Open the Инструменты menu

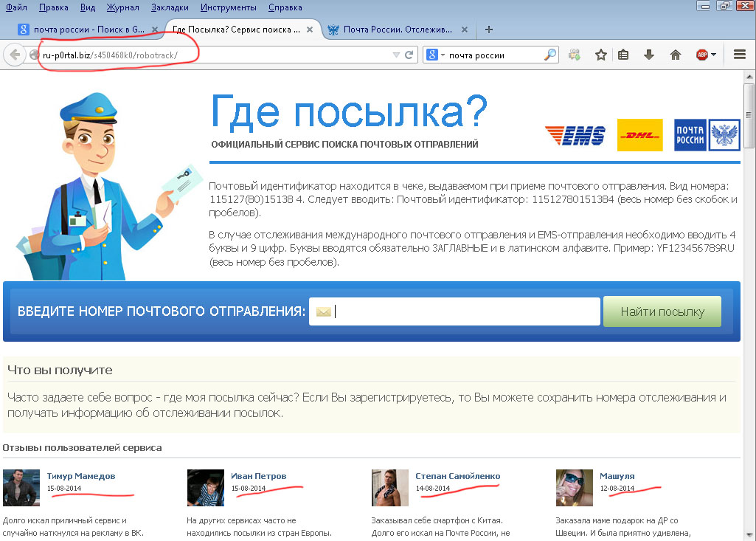point(229,7)
